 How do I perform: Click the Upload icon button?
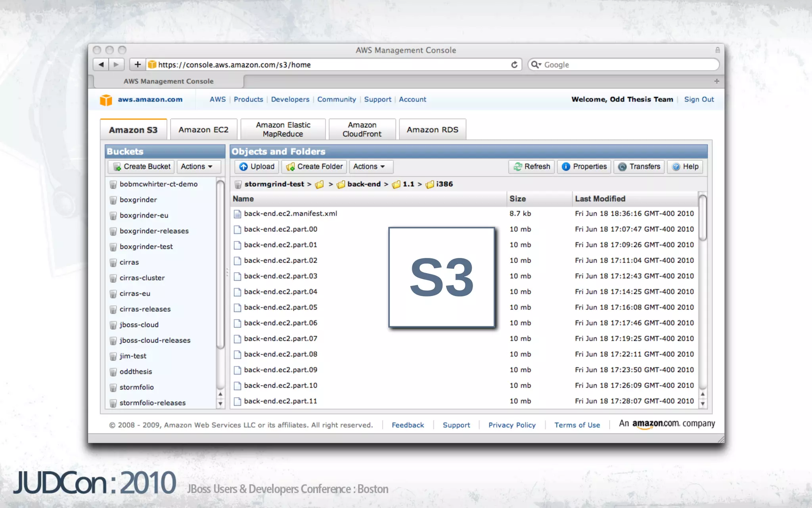point(243,167)
